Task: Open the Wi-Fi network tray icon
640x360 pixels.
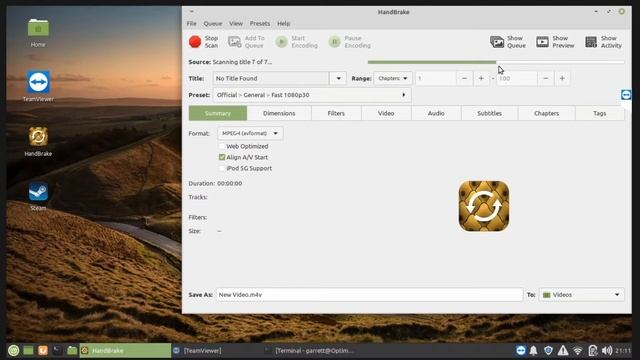Action: point(578,350)
